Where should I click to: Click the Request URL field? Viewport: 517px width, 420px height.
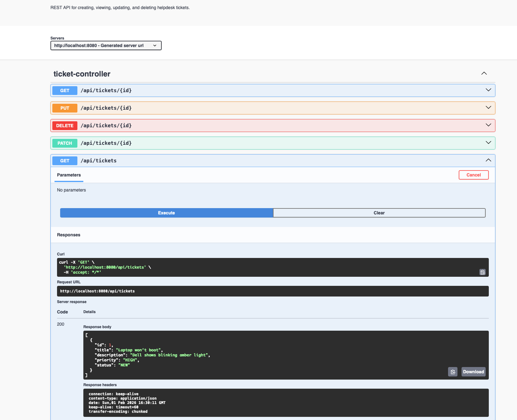[x=273, y=291]
